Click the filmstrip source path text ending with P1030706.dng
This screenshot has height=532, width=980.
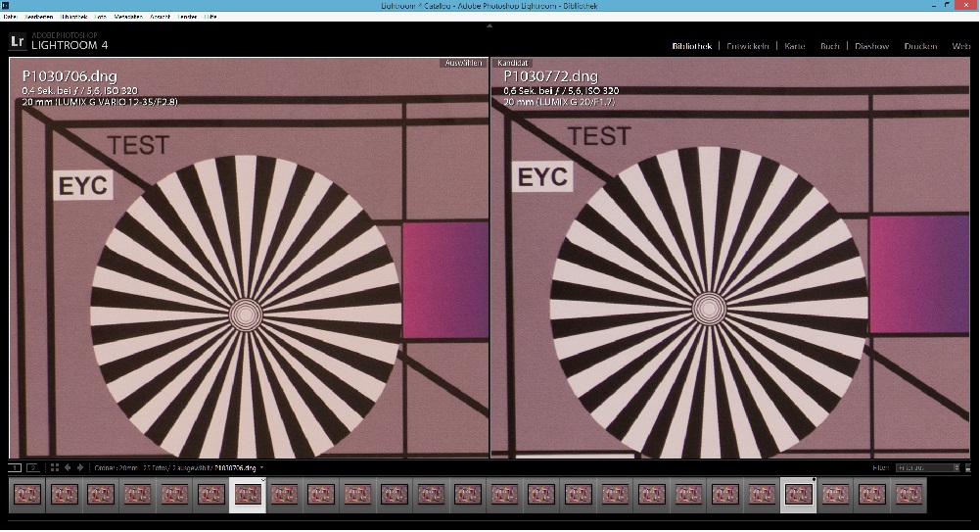click(x=175, y=467)
